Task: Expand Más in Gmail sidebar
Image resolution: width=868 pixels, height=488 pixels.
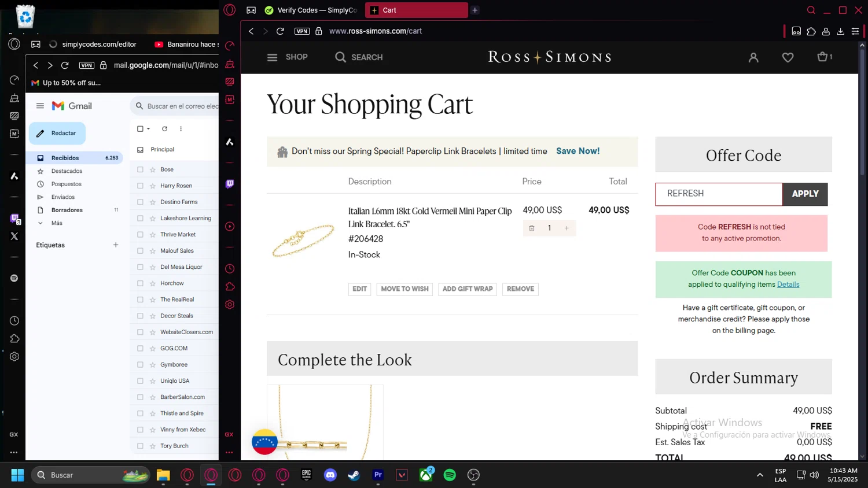Action: (x=57, y=223)
